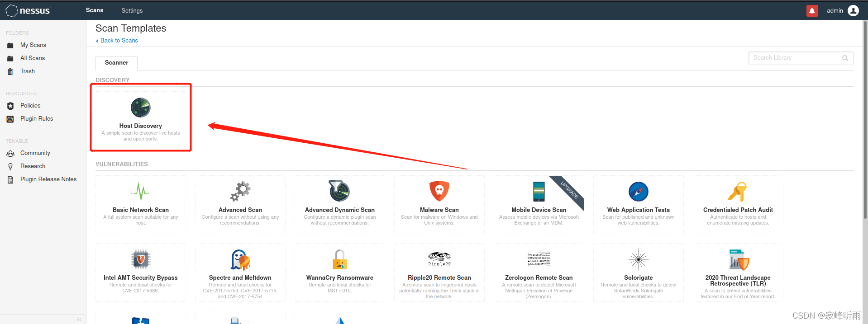Open the Community link

tap(35, 153)
